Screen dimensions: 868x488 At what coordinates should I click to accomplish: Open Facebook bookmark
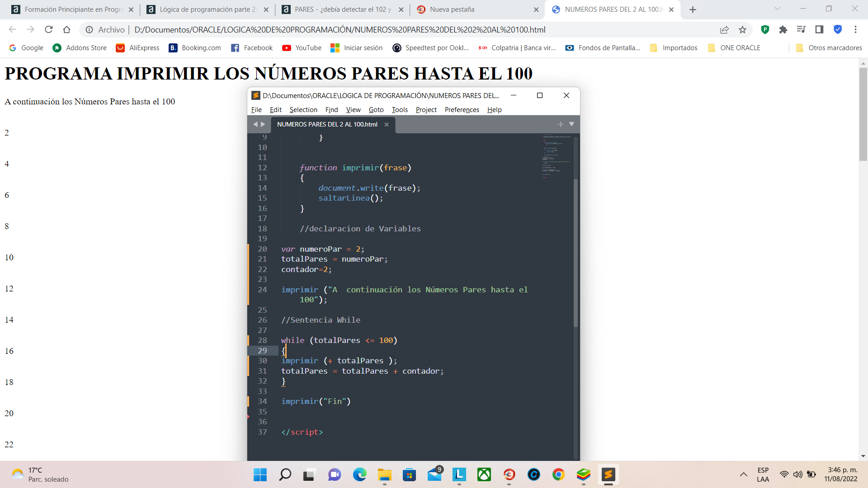[x=252, y=48]
